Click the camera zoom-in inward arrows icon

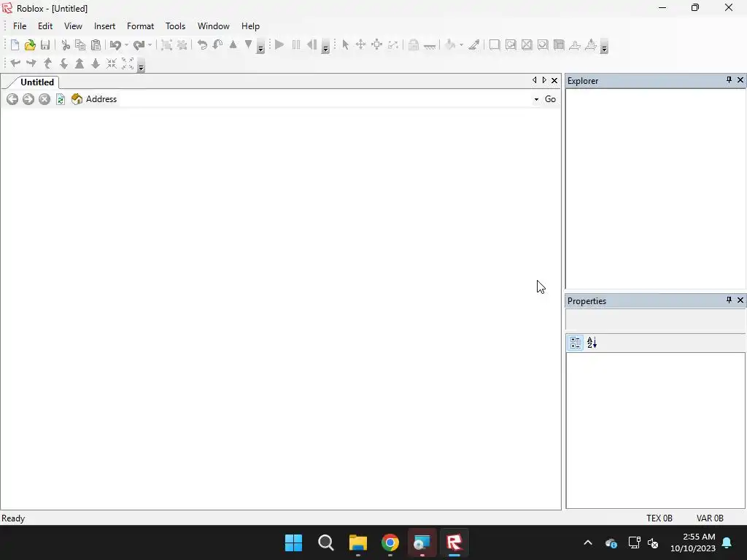point(112,63)
